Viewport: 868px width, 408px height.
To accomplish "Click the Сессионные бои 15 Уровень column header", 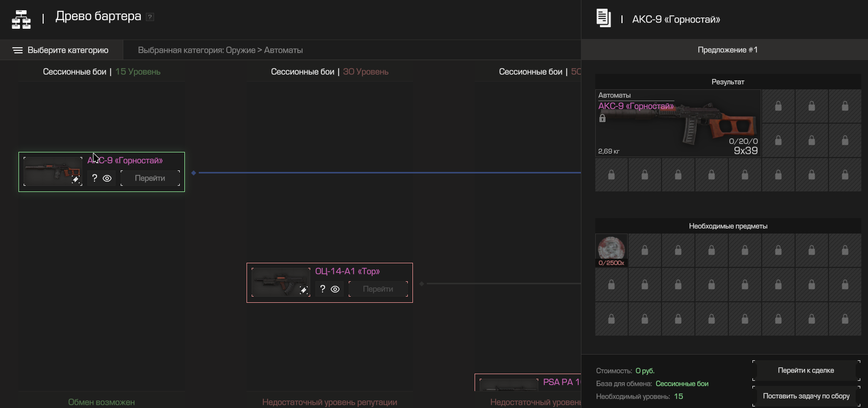I will click(102, 72).
